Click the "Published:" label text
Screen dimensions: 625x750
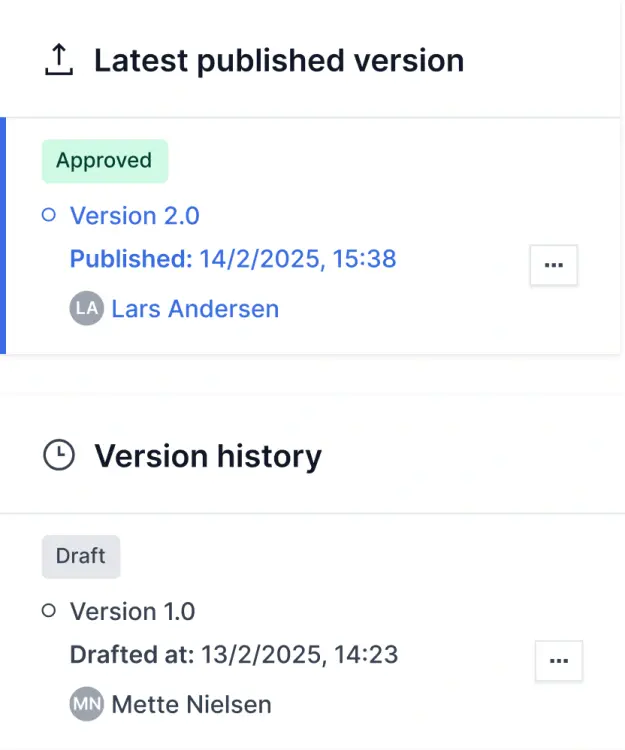pos(130,260)
